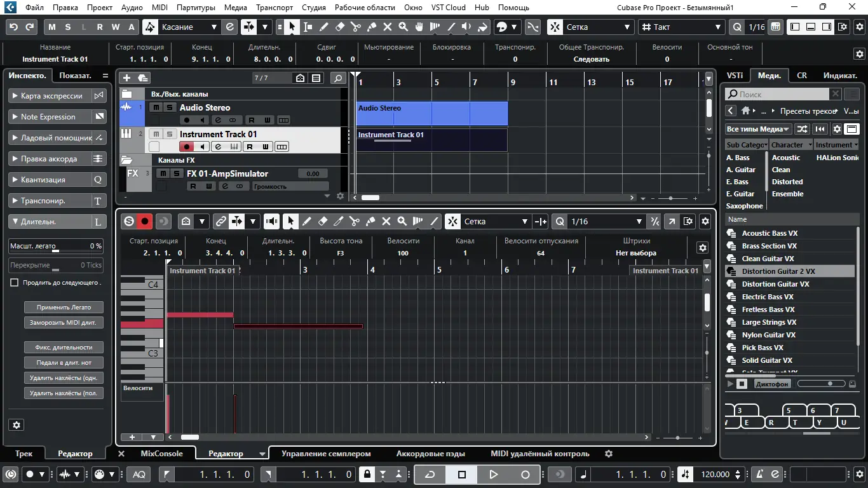This screenshot has width=868, height=488.
Task: Click the Undo arrow icon
Action: tap(14, 27)
